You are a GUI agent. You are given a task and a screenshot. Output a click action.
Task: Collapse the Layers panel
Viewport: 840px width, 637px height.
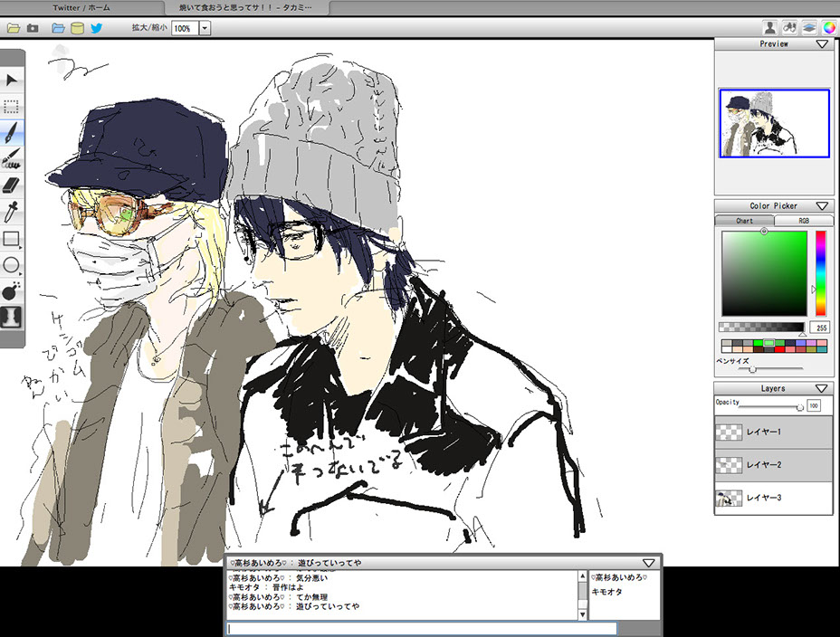coord(822,388)
